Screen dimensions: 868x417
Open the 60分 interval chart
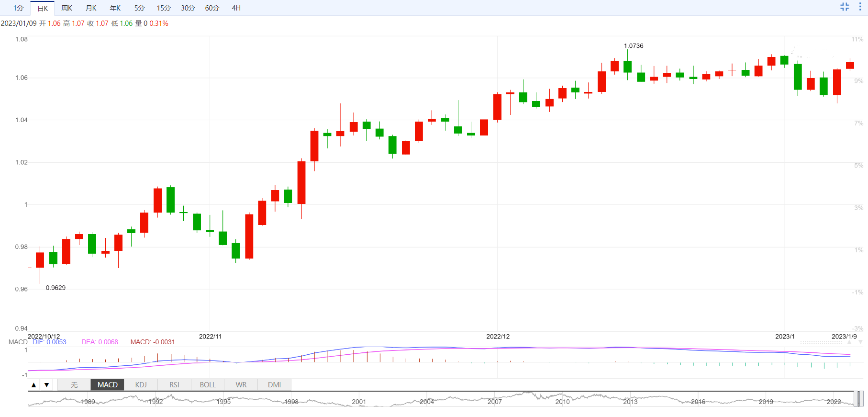click(x=212, y=8)
